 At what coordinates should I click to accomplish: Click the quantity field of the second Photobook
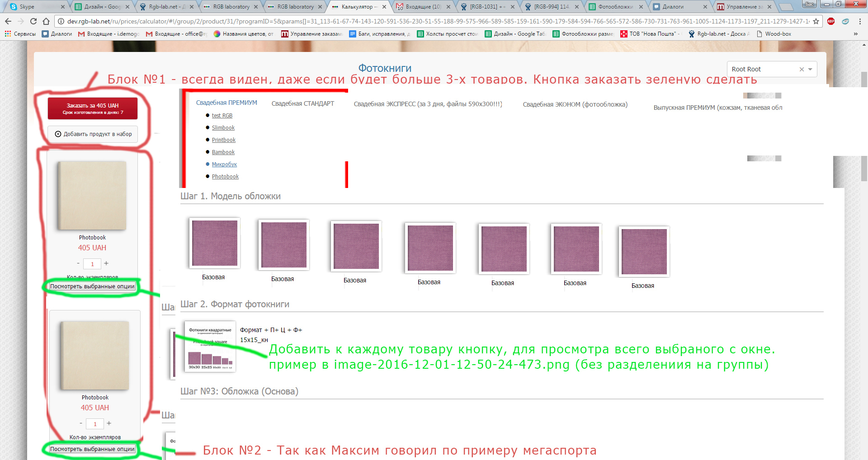pos(95,424)
